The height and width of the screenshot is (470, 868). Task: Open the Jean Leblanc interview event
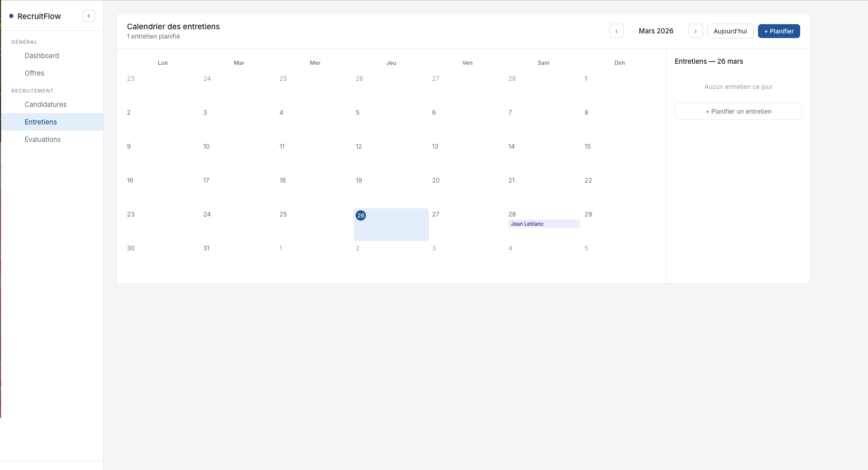pyautogui.click(x=544, y=224)
